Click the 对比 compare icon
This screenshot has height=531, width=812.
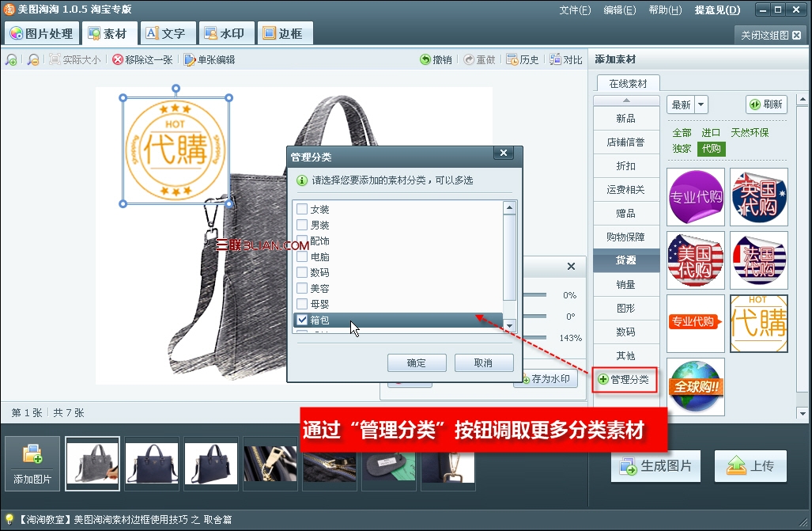[555, 59]
